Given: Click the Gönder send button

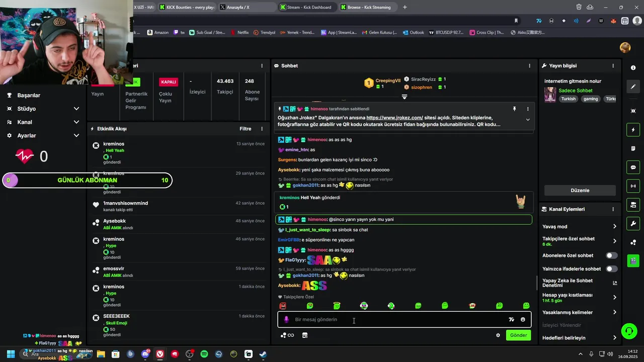Looking at the screenshot, I should 518,335.
